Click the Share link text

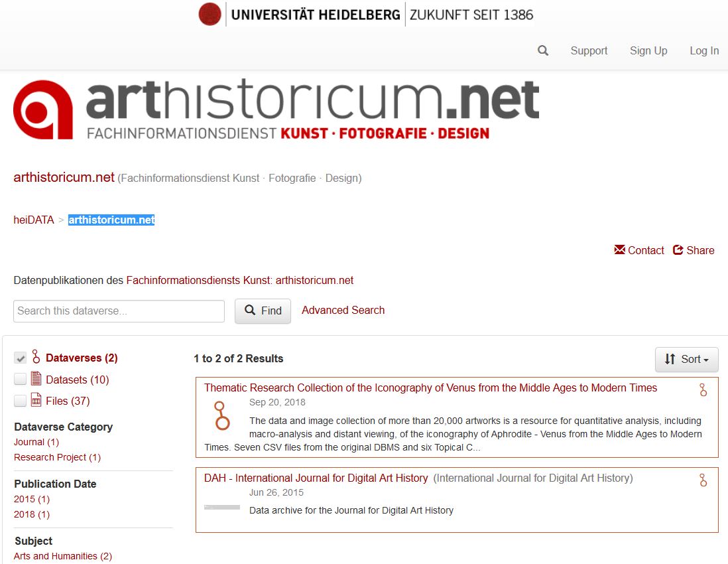[700, 250]
